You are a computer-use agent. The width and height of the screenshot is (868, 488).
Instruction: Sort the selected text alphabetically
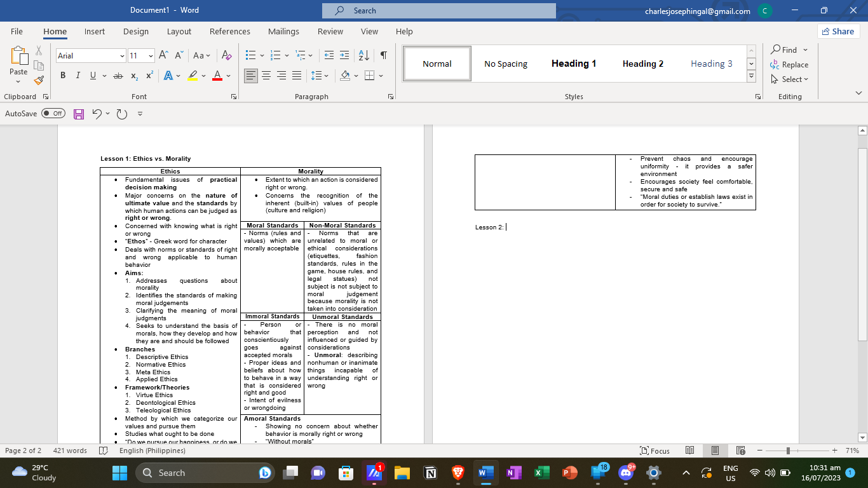[363, 55]
